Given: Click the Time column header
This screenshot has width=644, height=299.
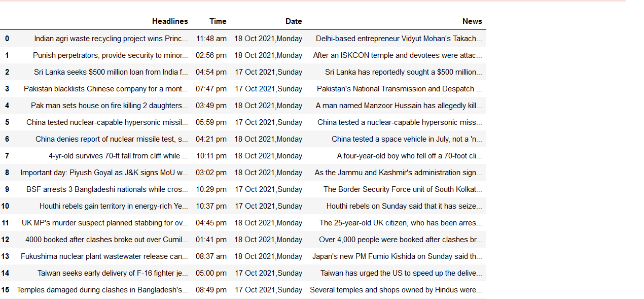Looking at the screenshot, I should (218, 21).
